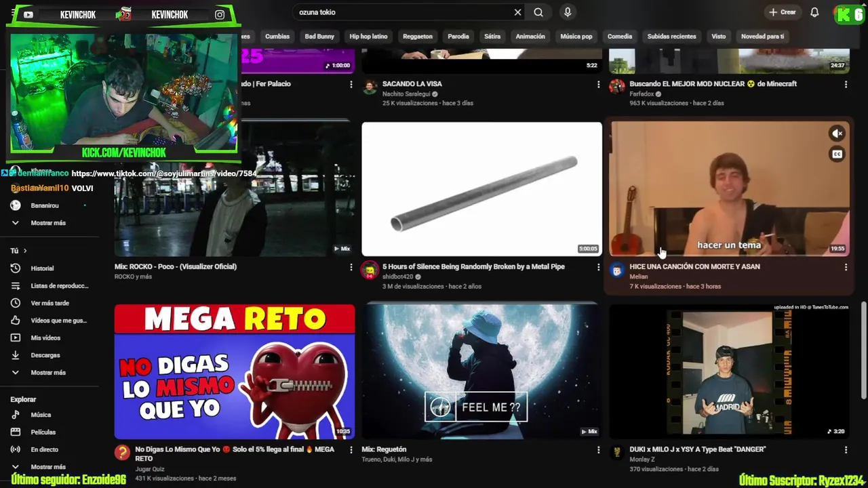
Task: Select the Música pop chip
Action: click(576, 37)
